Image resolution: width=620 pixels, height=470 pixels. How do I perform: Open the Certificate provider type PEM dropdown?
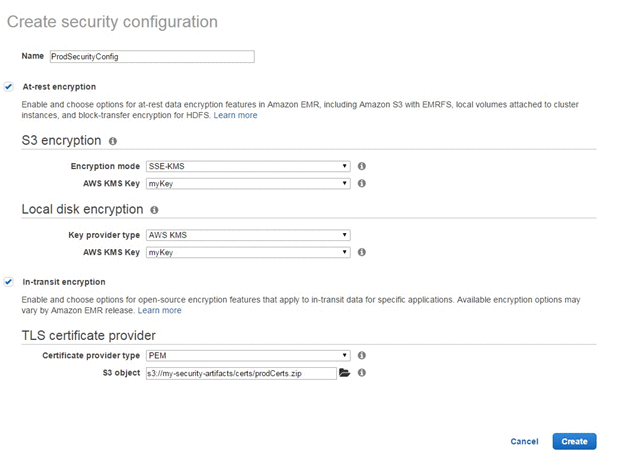(x=248, y=356)
